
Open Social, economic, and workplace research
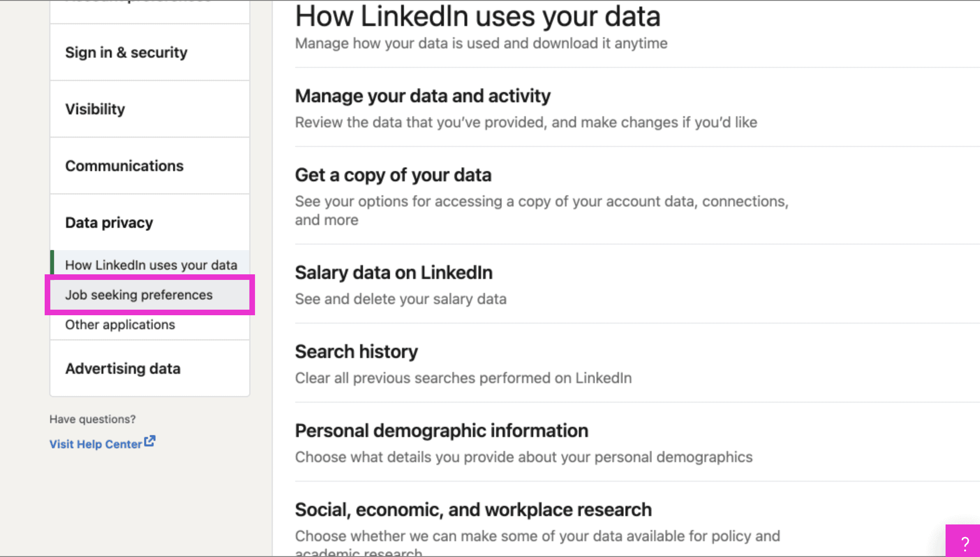[473, 509]
